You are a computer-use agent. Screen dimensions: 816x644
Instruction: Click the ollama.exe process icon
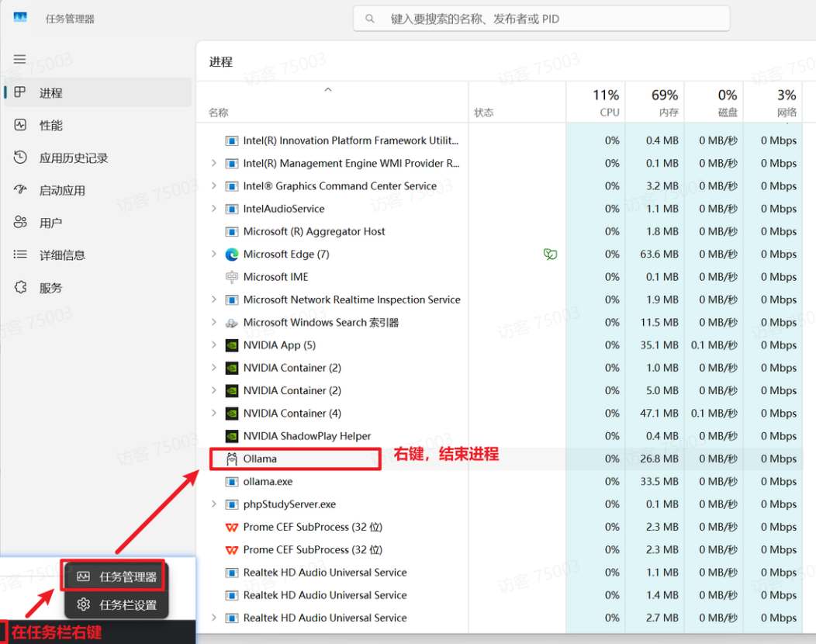point(232,482)
